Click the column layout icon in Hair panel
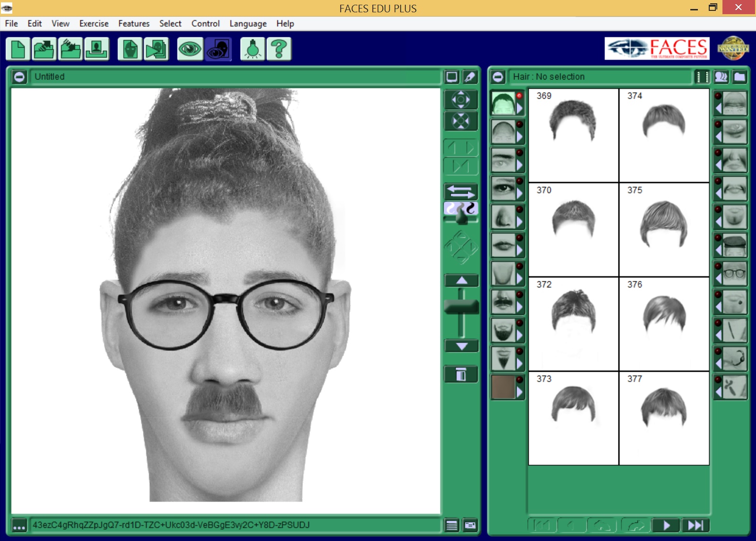The image size is (756, 541). [702, 77]
